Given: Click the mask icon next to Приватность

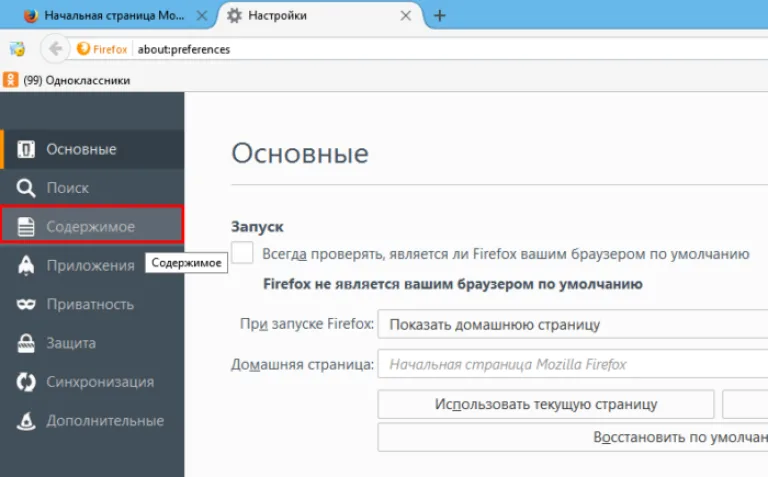Looking at the screenshot, I should click(x=26, y=304).
